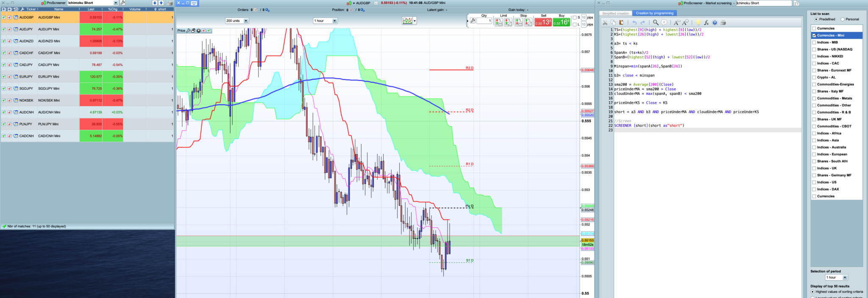Open chart style icon with dropdown above chart
Screen dimensions: 868x298
[x=409, y=21]
